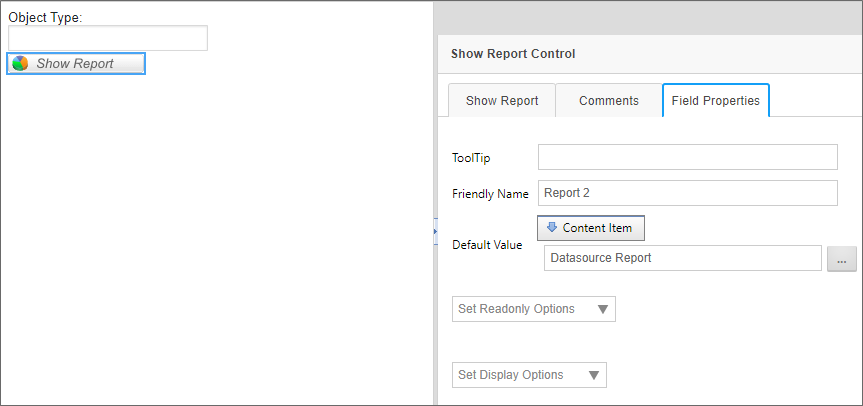863x406 pixels.
Task: Click the blue down-arrow icon beside Content Item
Action: click(552, 228)
